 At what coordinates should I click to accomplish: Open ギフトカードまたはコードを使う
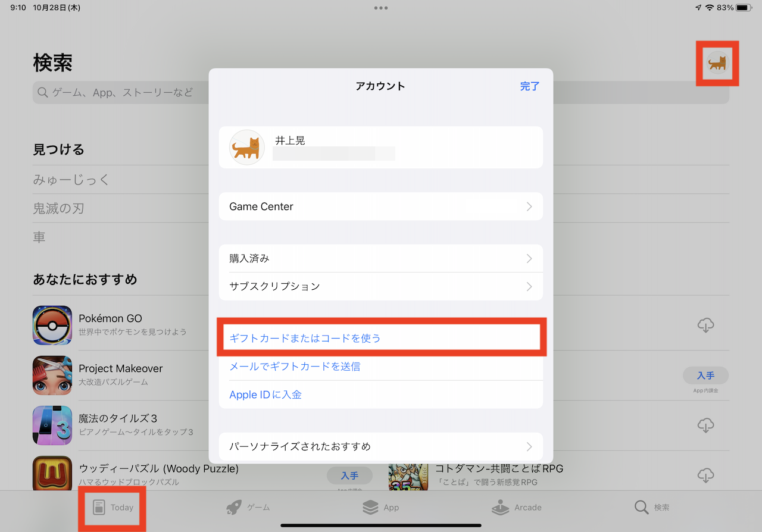(x=381, y=338)
